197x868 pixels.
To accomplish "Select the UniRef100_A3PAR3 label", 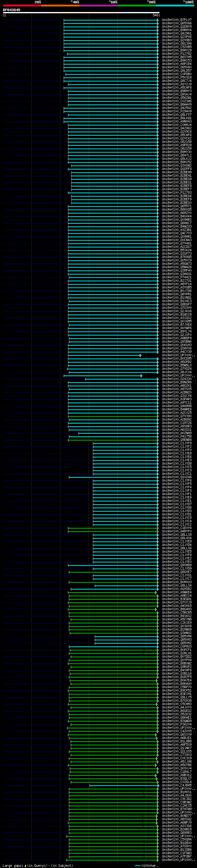I will 177,399.
